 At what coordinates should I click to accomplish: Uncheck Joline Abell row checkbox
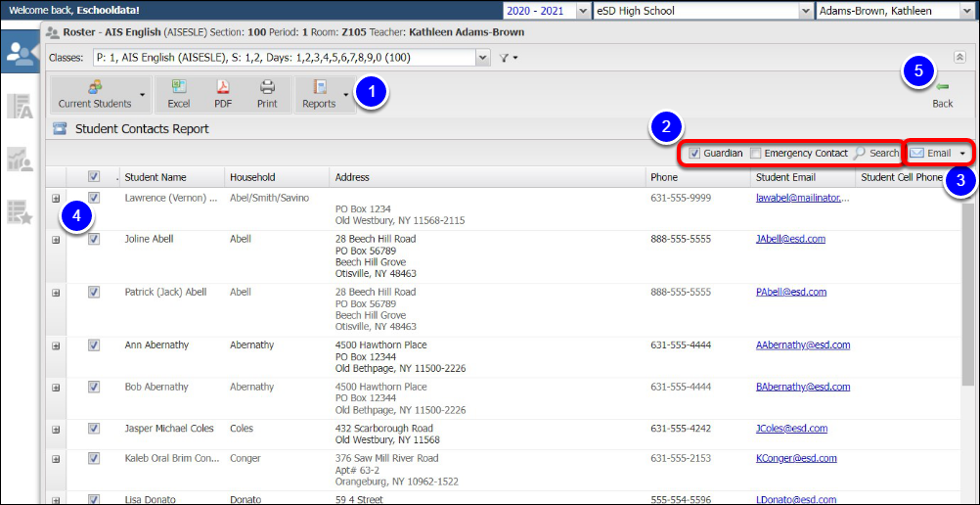tap(94, 239)
